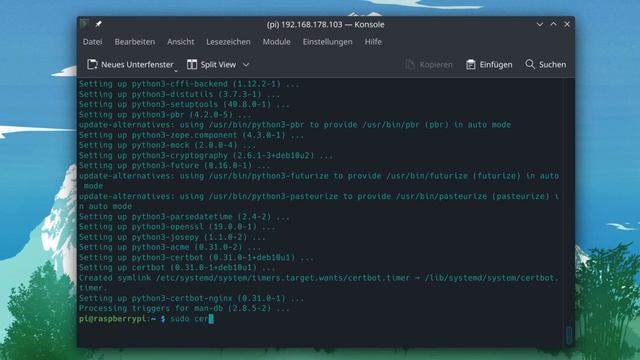Click the line 'Setting up python3-acme'
The image size is (640, 360).
click(170, 247)
